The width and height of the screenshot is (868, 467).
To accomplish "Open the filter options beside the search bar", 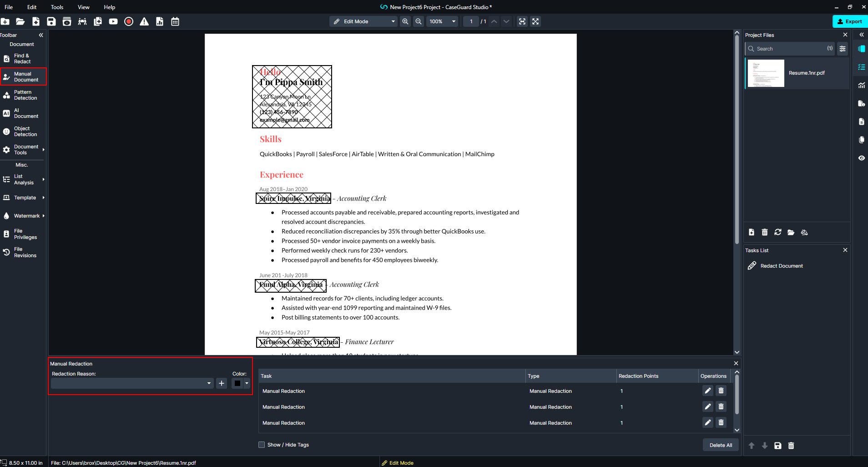I will click(x=843, y=49).
